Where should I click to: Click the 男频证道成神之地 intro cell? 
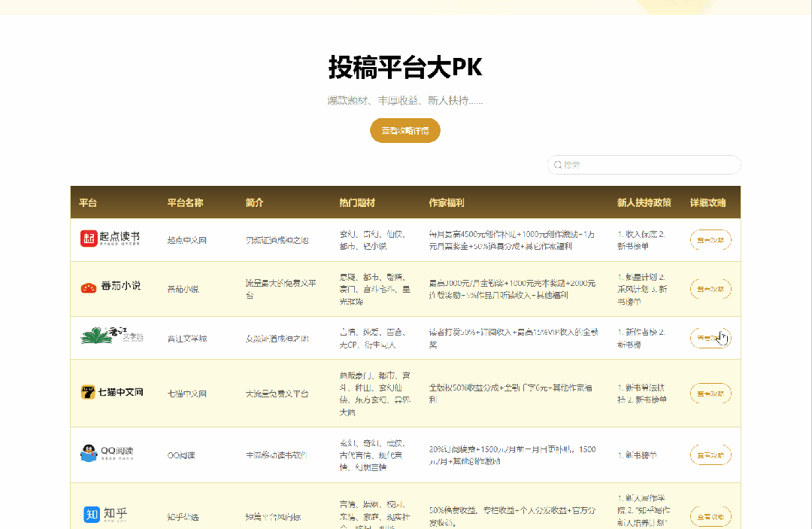point(277,240)
